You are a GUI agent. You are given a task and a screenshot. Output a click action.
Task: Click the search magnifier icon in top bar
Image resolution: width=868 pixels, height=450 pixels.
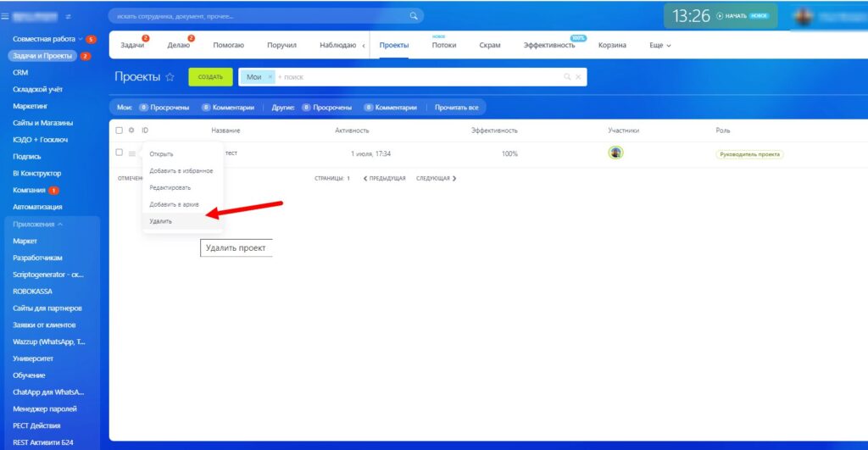point(414,16)
